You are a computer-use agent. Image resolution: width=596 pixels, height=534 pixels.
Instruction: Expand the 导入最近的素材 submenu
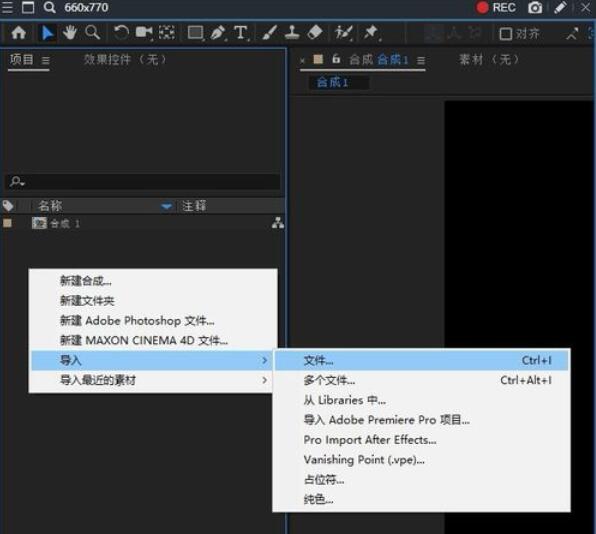(153, 380)
